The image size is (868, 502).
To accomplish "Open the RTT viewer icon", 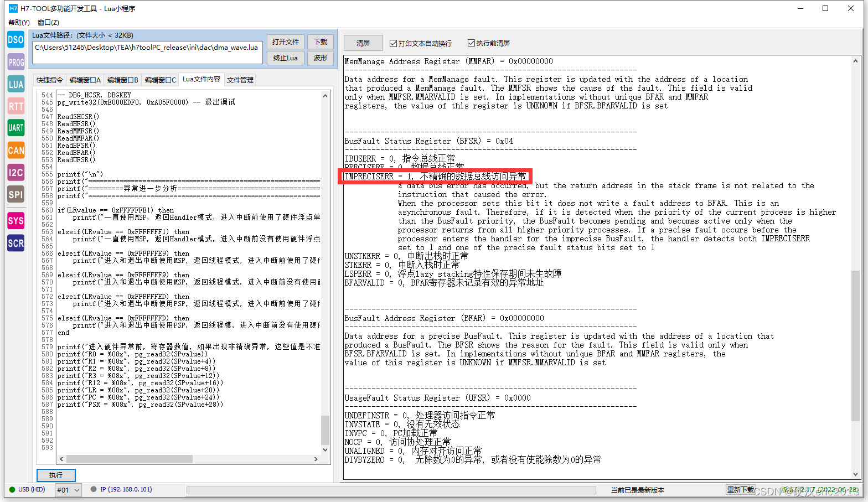I will (15, 106).
